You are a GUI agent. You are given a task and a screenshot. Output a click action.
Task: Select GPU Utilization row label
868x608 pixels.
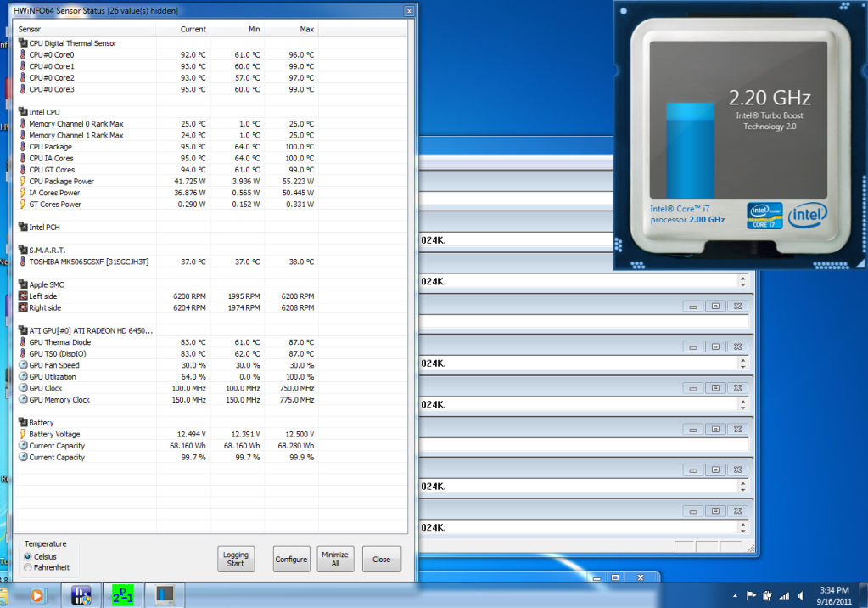tap(53, 376)
